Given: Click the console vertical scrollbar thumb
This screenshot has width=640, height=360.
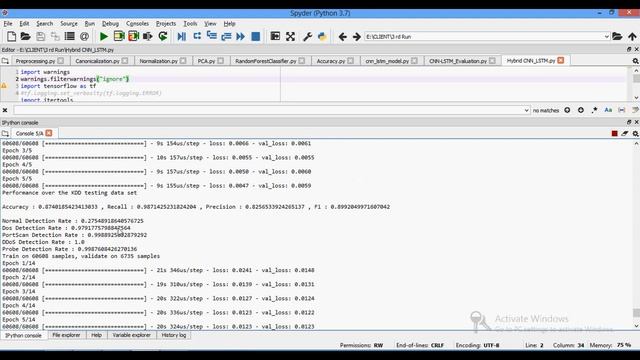Looking at the screenshot, I should coord(636,313).
